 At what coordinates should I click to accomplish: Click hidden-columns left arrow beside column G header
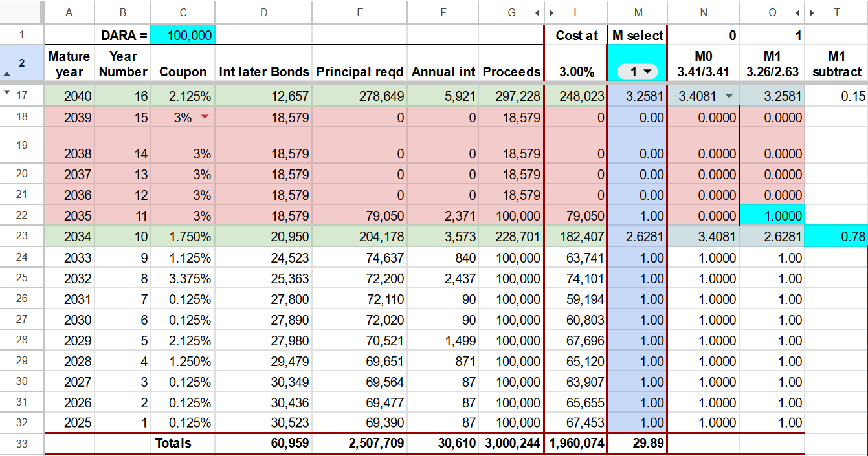pyautogui.click(x=537, y=12)
